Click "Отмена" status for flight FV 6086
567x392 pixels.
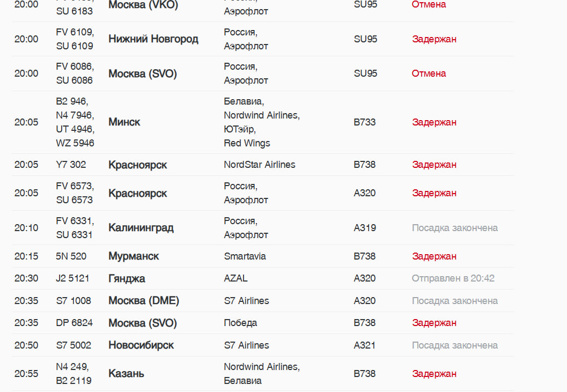(x=429, y=73)
